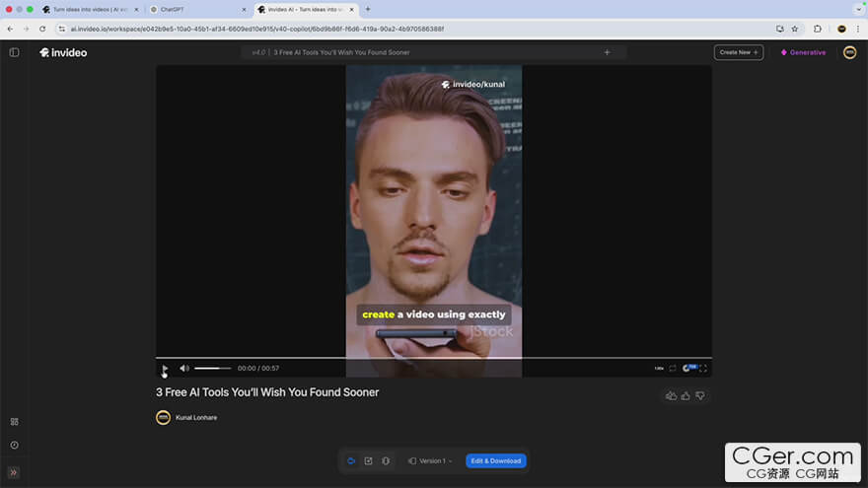Toggle the loop playback icon
Image resolution: width=868 pixels, height=488 pixels.
coord(673,368)
